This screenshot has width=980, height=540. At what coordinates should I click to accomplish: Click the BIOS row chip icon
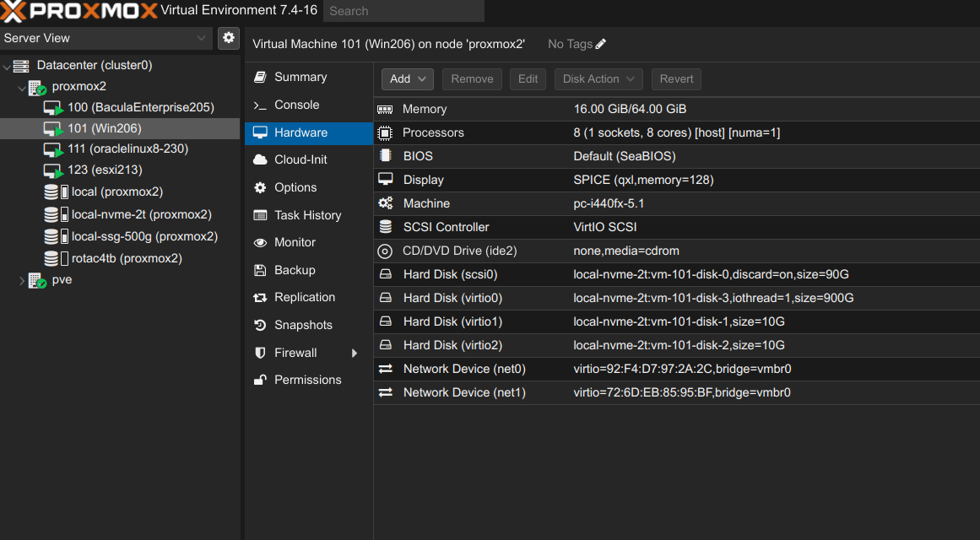click(x=385, y=155)
